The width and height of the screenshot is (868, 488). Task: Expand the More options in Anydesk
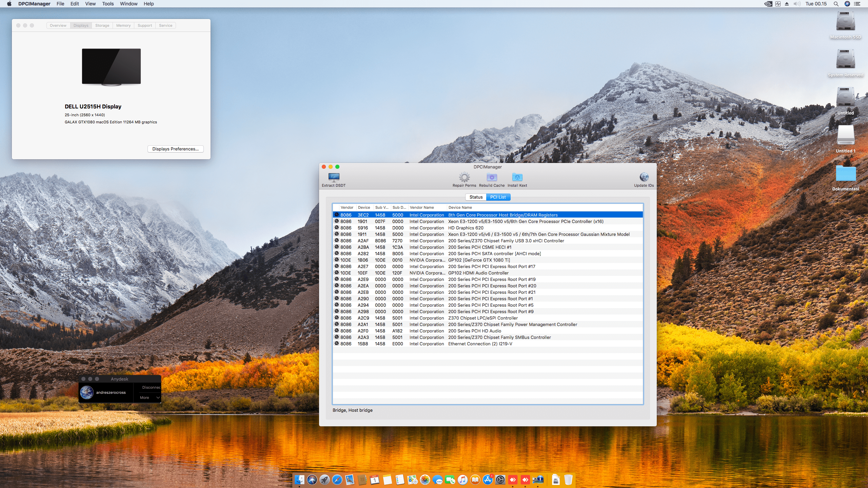pos(149,397)
